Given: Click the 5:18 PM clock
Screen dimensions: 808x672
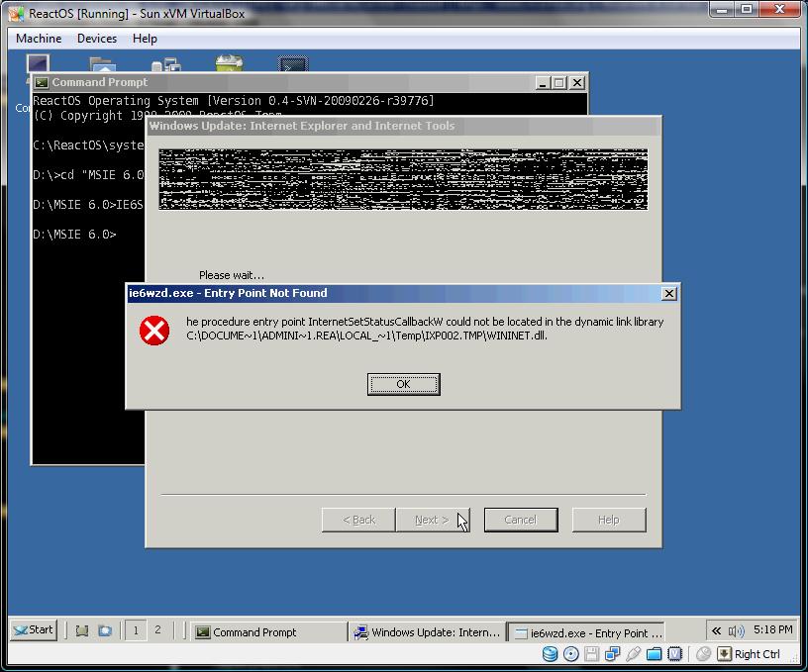Looking at the screenshot, I should click(x=772, y=629).
